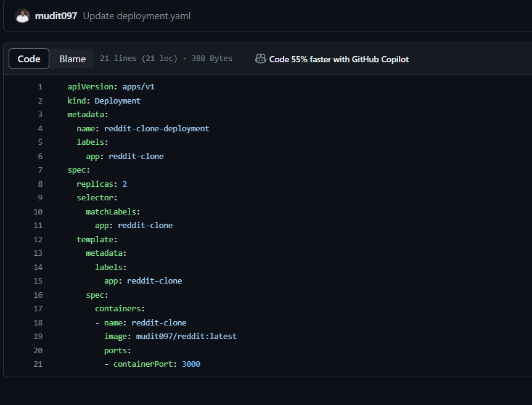Select line number 3
The height and width of the screenshot is (405, 532).
40,114
